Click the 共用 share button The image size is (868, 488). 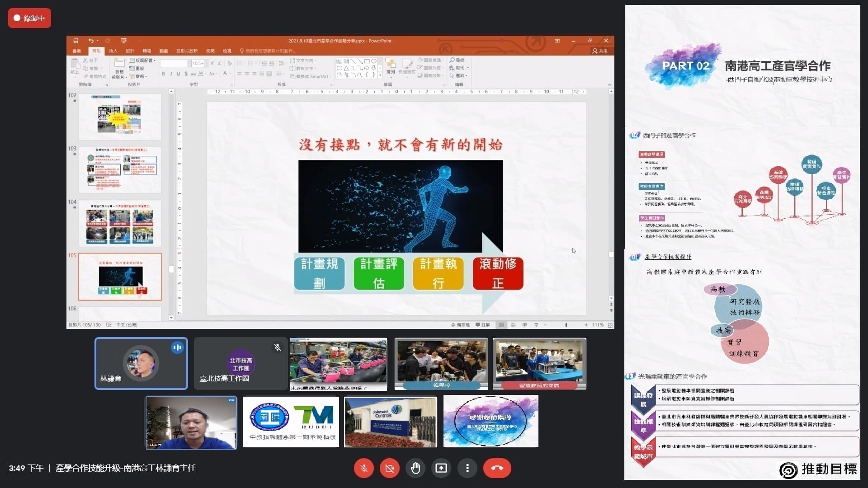(600, 51)
